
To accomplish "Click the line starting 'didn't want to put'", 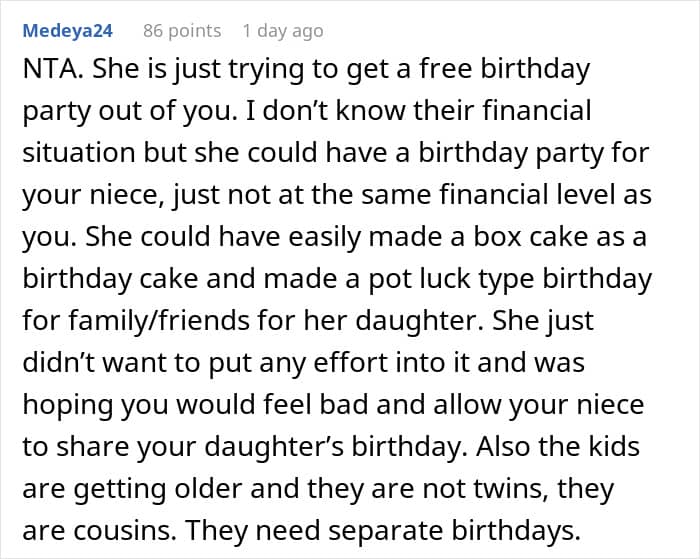I will coord(304,363).
